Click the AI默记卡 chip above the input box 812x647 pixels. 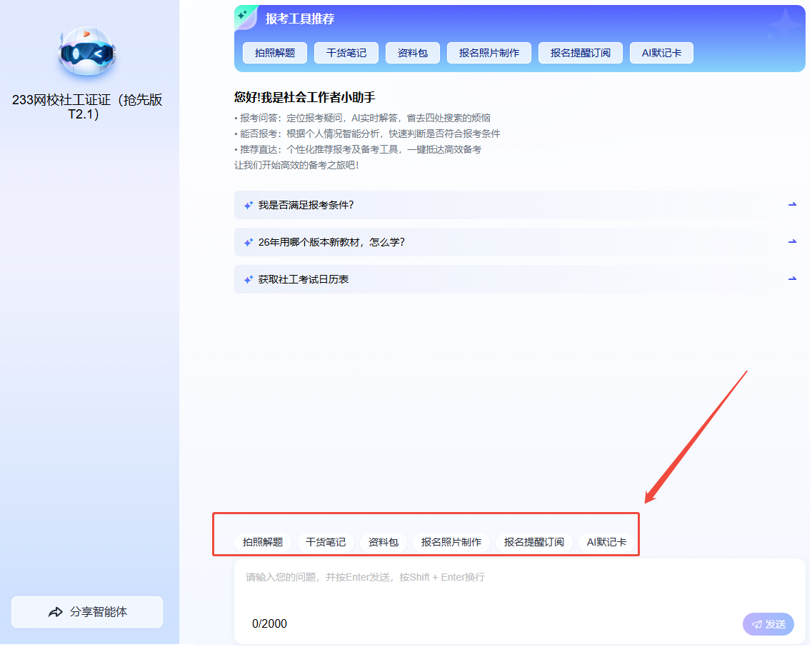[606, 542]
